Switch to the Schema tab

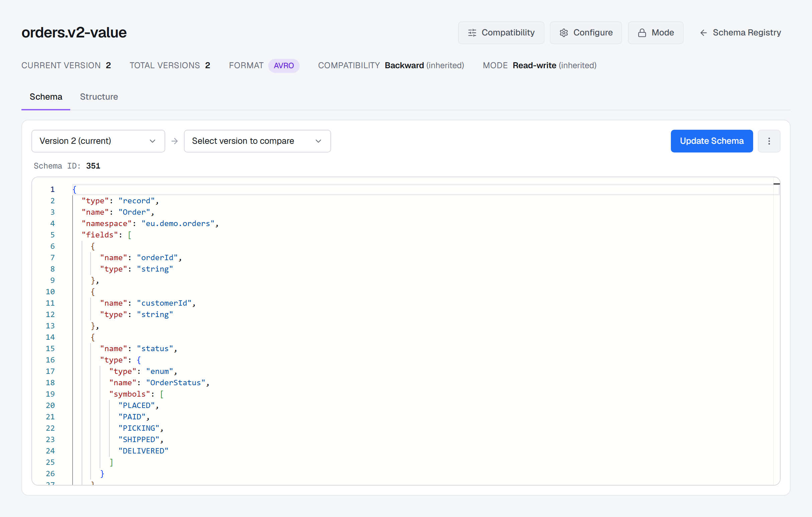(46, 97)
